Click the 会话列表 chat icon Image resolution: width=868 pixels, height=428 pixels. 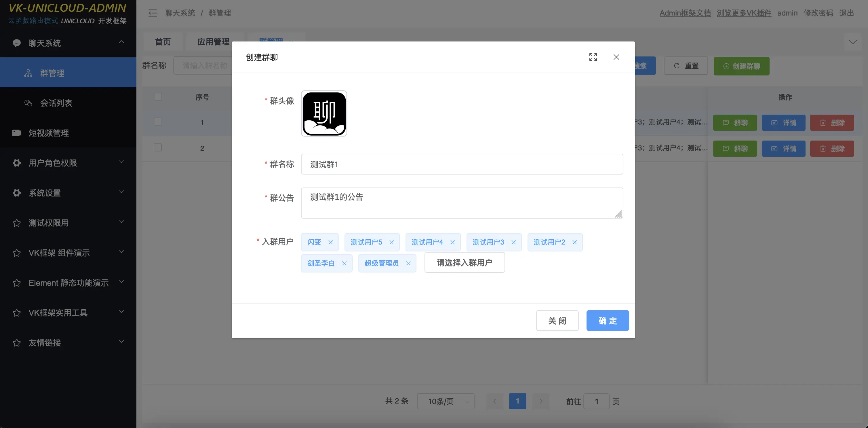coord(28,103)
